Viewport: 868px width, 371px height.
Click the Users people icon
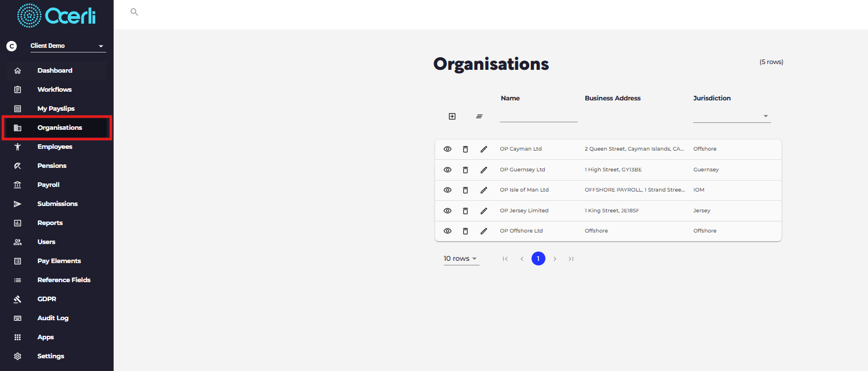tap(17, 242)
